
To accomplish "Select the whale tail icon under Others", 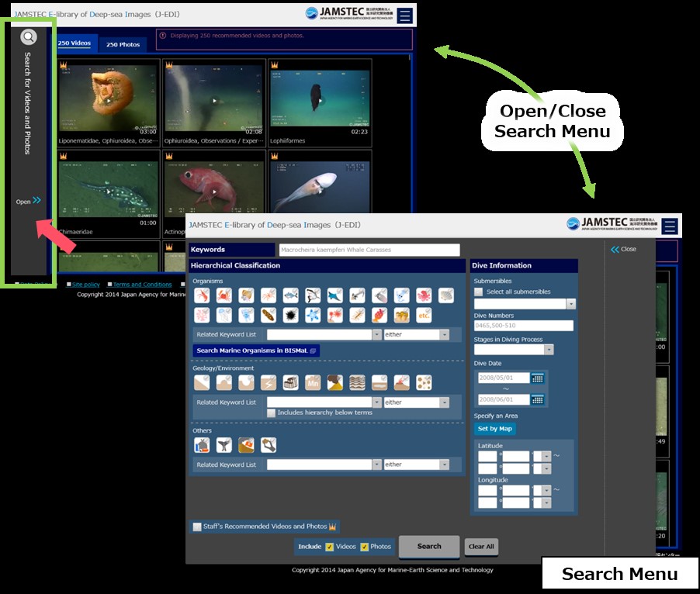I will [x=224, y=445].
